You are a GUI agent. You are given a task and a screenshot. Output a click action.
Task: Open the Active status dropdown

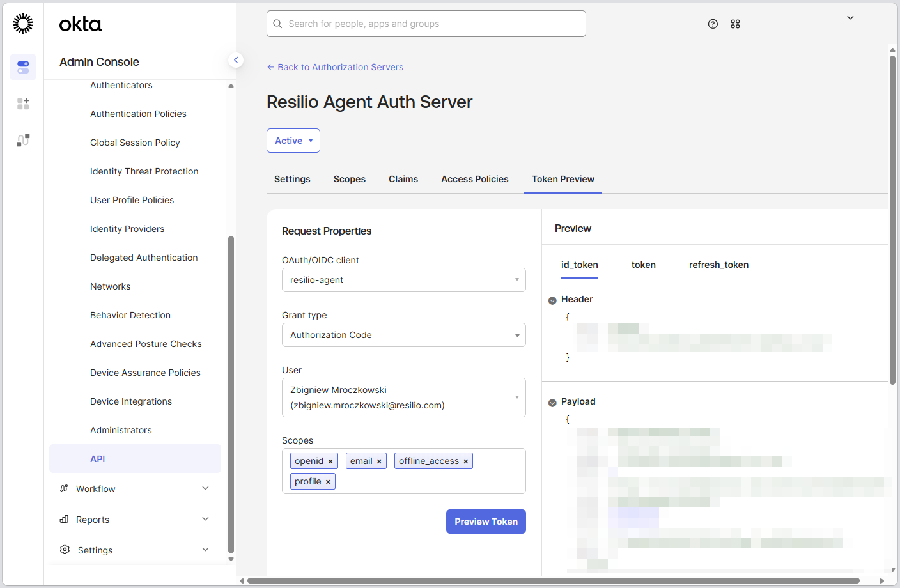(x=293, y=141)
